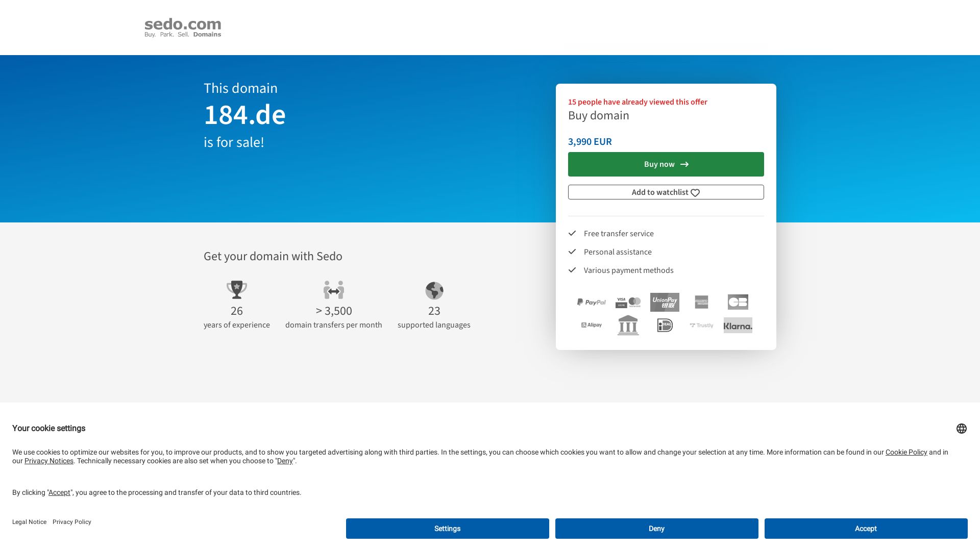
Task: Click the CB card payment icon
Action: 738,302
